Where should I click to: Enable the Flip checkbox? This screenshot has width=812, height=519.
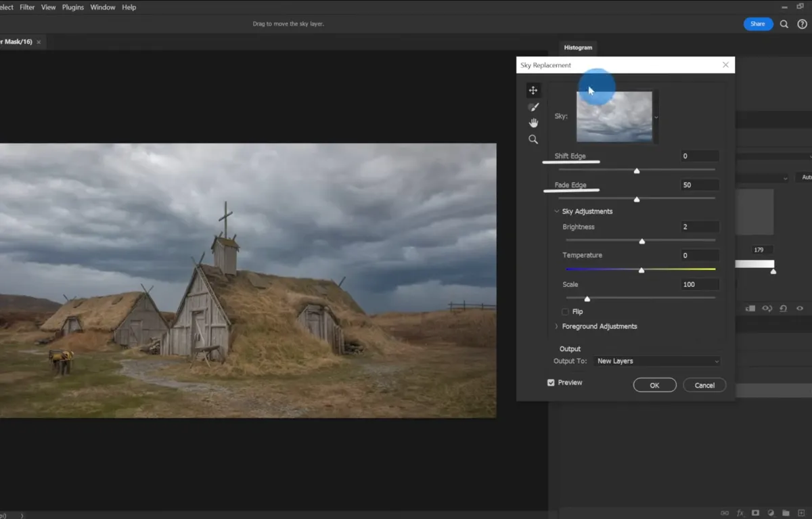(566, 311)
